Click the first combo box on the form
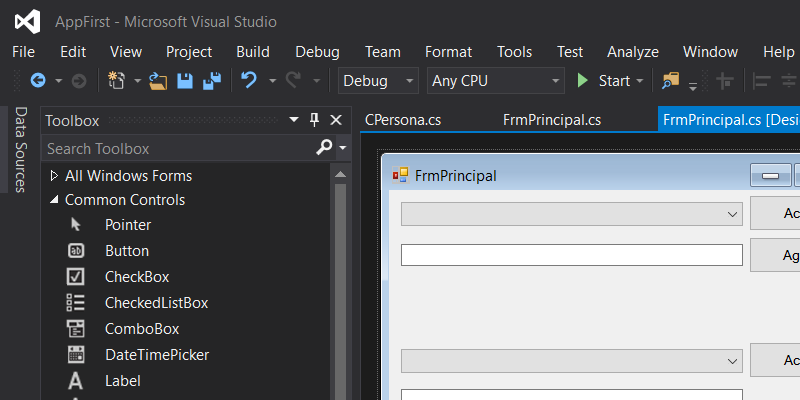800x400 pixels. click(571, 214)
